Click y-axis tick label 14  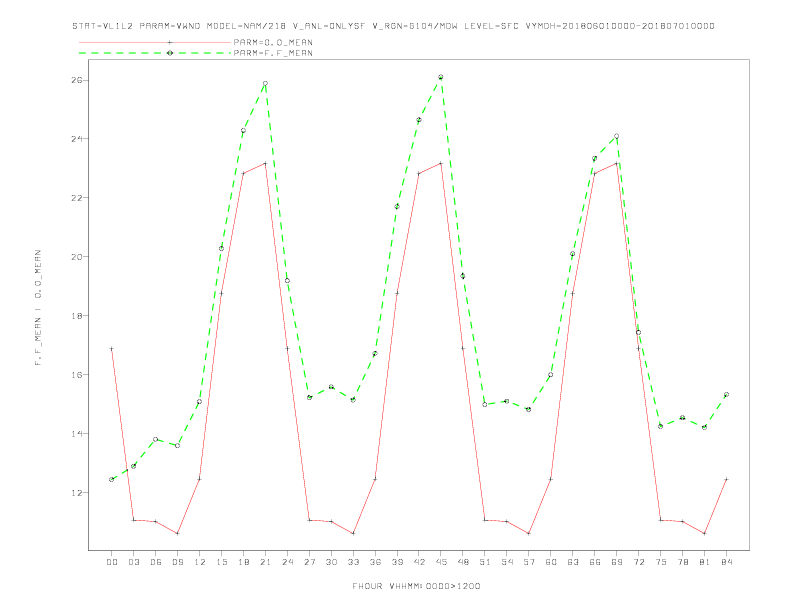(x=76, y=434)
